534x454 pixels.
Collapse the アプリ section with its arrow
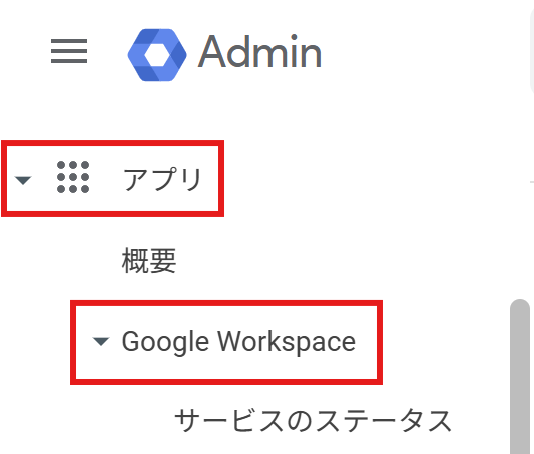click(23, 180)
